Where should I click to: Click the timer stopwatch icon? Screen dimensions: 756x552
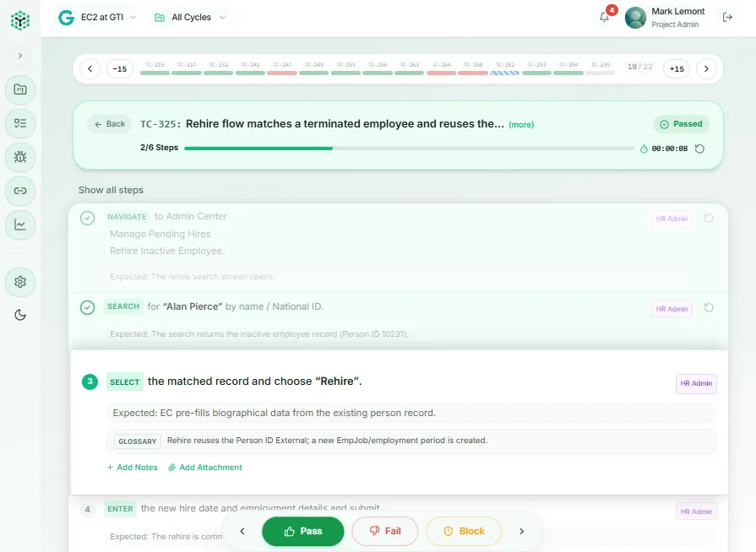(x=644, y=149)
